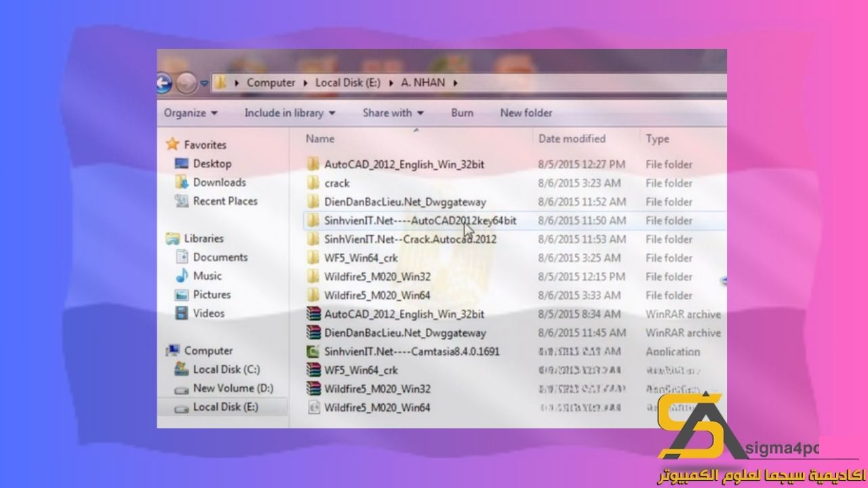Select Favorites in the navigation pane

205,145
